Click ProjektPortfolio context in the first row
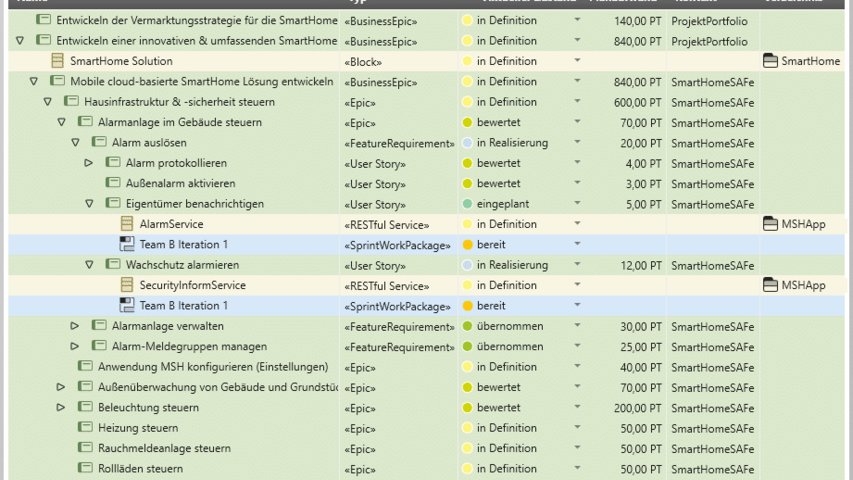The height and width of the screenshot is (480, 853). click(x=709, y=20)
